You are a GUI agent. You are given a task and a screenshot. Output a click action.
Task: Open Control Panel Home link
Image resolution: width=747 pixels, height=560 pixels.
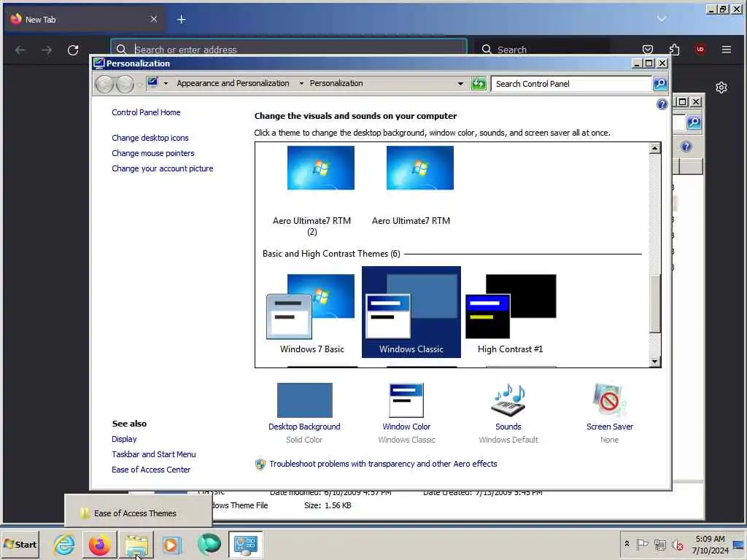click(146, 112)
